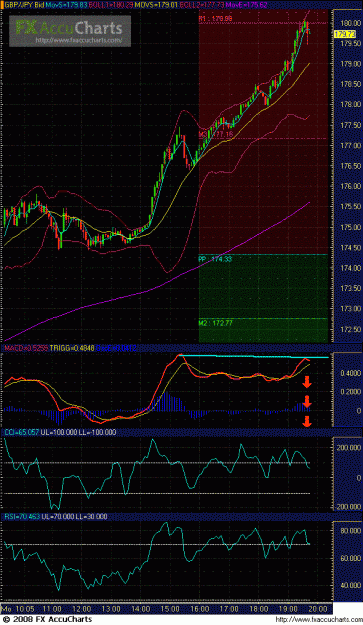This screenshot has width=363, height=625.
Task: Open the fxaccucharts.com URL under the logo
Action: point(78,40)
